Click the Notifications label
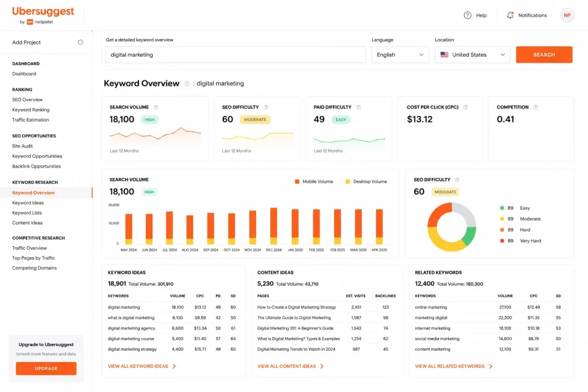Image resolution: width=588 pixels, height=392 pixels. click(532, 15)
